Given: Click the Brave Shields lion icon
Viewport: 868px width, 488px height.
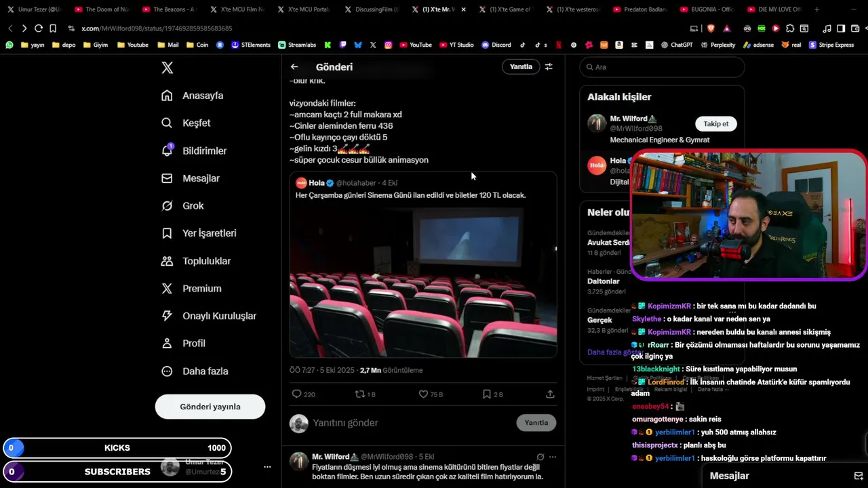Looking at the screenshot, I should (x=711, y=28).
